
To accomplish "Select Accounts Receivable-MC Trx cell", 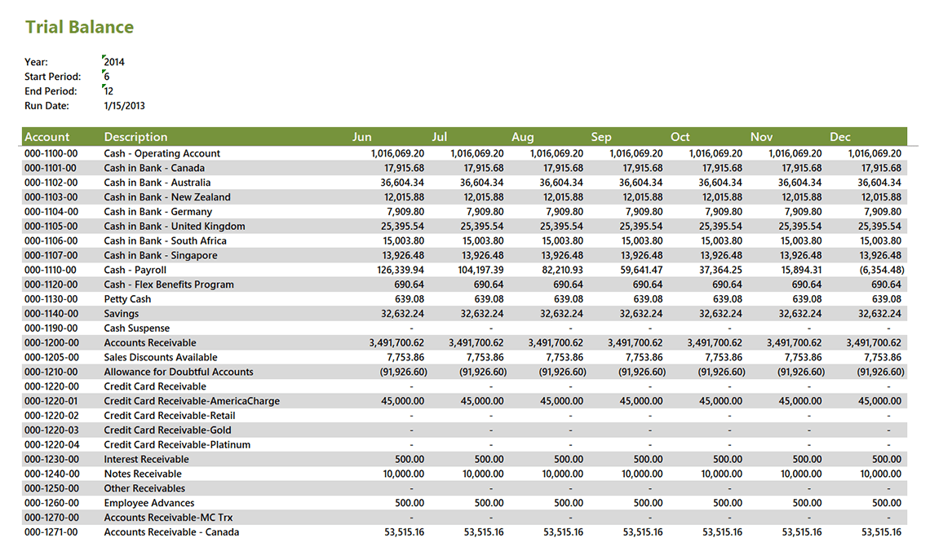I will [x=168, y=518].
